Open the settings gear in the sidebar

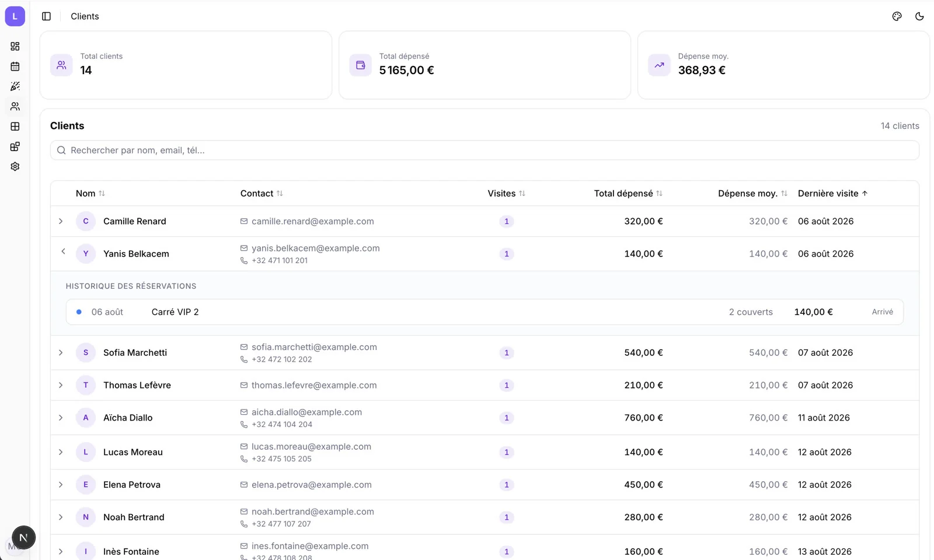coord(15,166)
